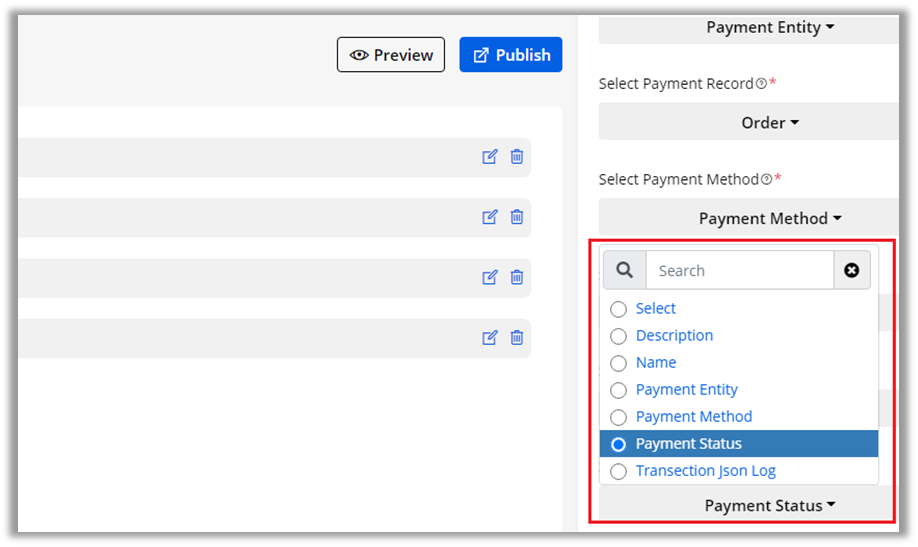
Task: Click the trash icon in the first row
Action: pos(517,157)
